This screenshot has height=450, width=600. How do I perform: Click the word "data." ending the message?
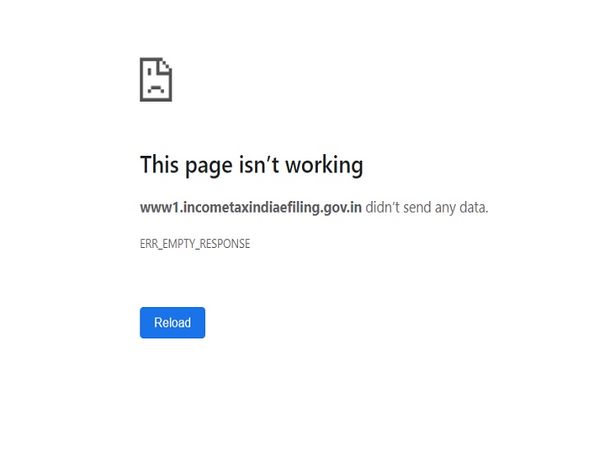coord(474,208)
